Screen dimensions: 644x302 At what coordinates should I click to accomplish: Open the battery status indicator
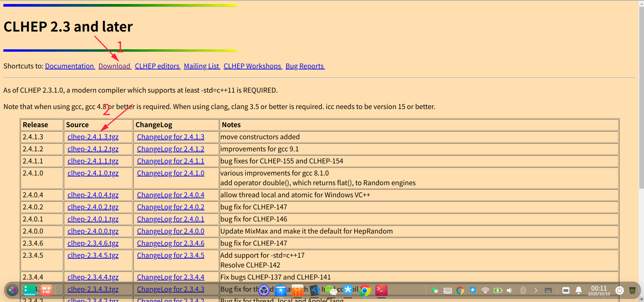[498, 290]
